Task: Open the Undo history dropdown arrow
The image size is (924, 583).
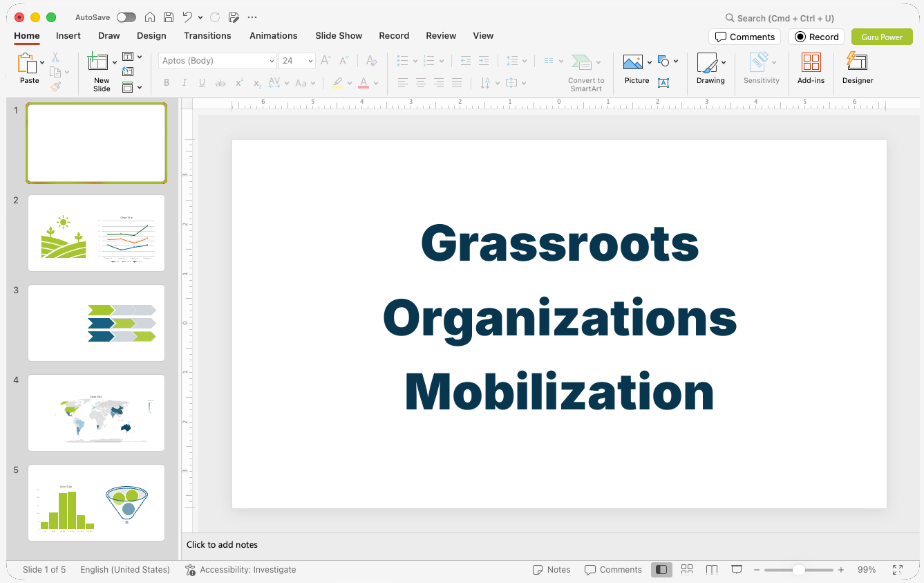Action: [200, 17]
